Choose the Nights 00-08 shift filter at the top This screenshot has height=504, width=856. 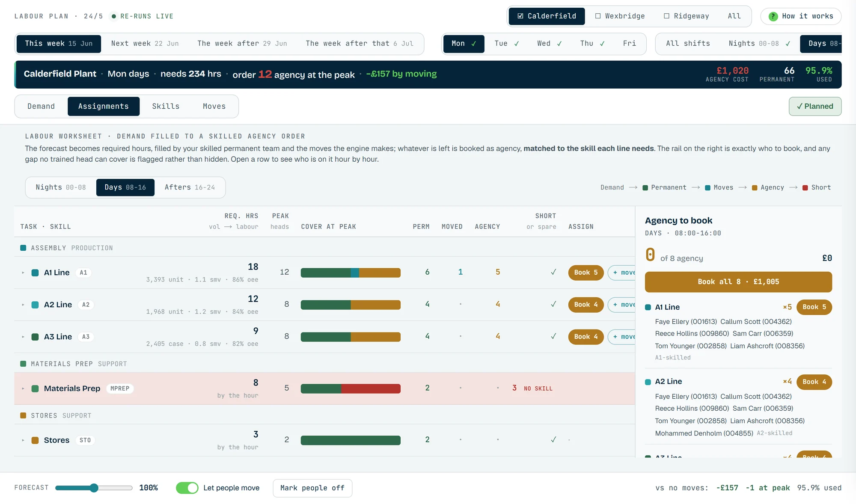coord(760,44)
